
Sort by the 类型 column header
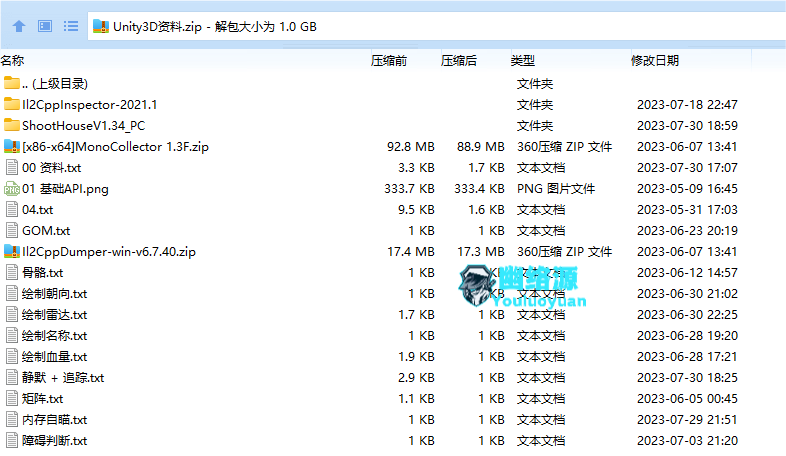click(x=523, y=61)
